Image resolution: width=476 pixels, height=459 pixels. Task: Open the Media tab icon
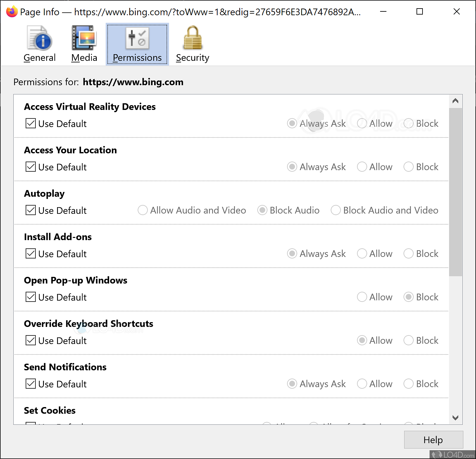[84, 38]
